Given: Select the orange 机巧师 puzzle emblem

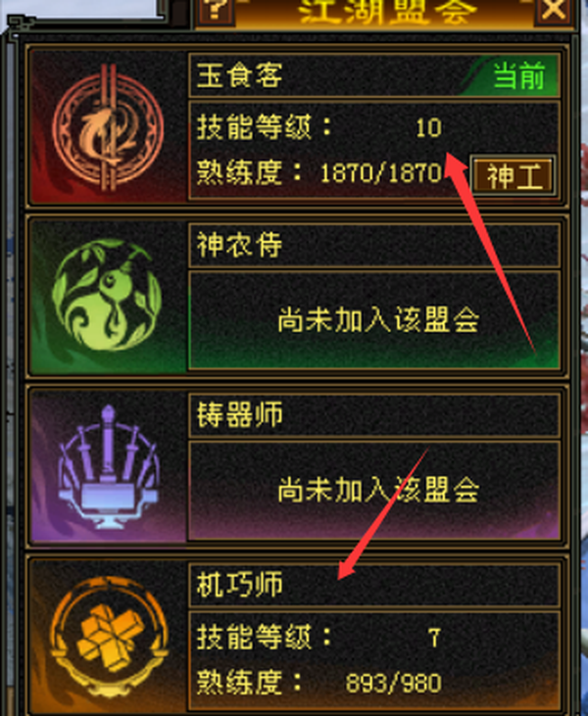Looking at the screenshot, I should [x=108, y=637].
